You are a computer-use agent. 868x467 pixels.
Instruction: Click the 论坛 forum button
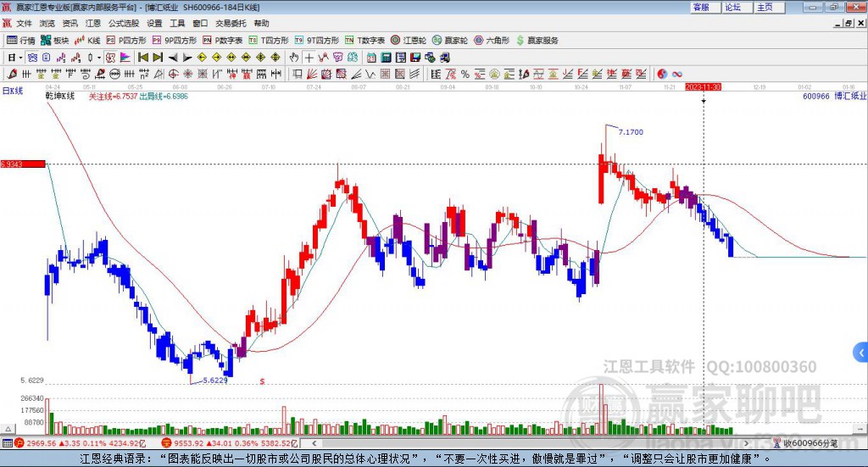737,7
